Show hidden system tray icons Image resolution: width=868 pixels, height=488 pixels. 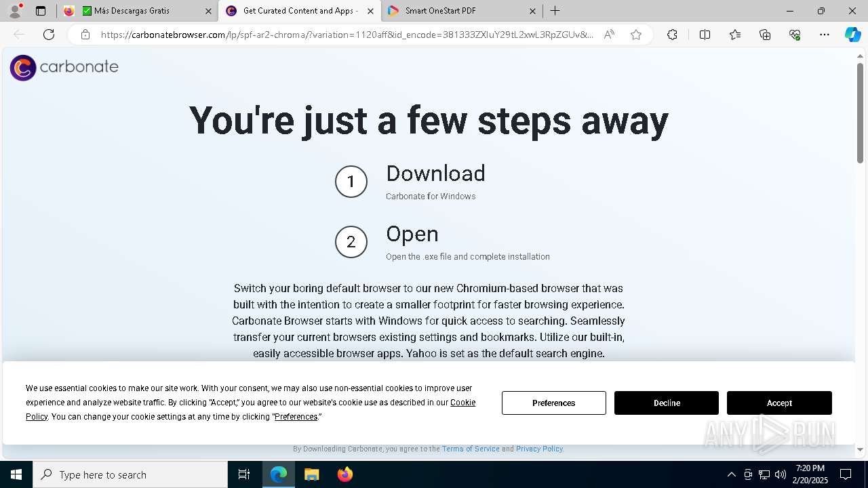(x=731, y=474)
